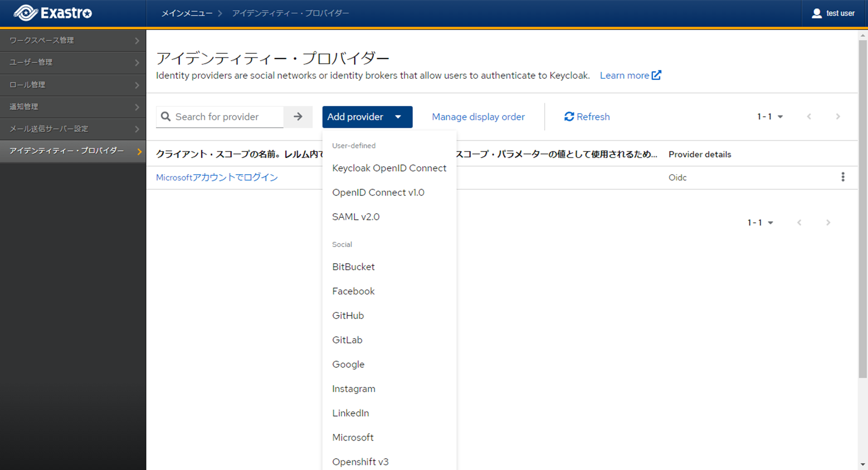Click the top next page arrow

coord(838,117)
